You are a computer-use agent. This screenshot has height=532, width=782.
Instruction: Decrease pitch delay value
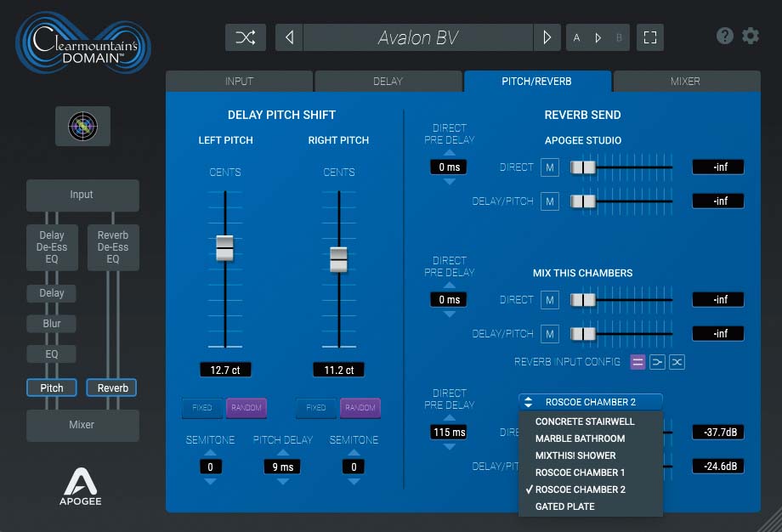pos(283,482)
